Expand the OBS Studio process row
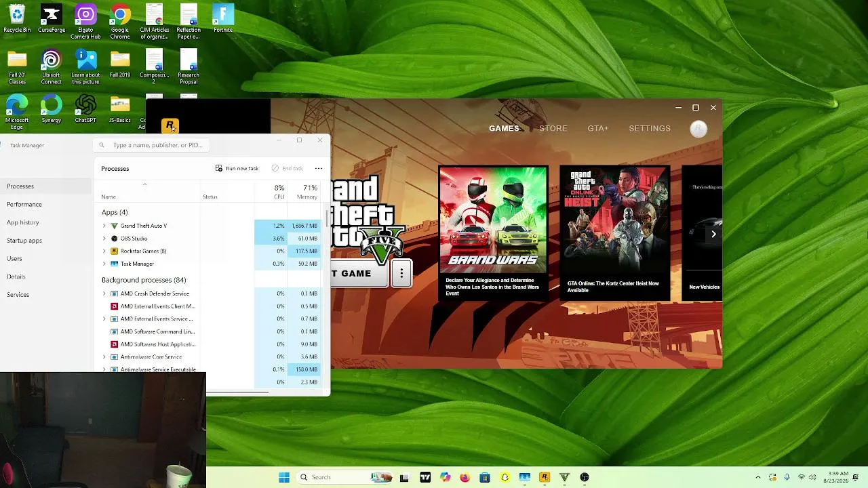This screenshot has height=488, width=868. [104, 239]
